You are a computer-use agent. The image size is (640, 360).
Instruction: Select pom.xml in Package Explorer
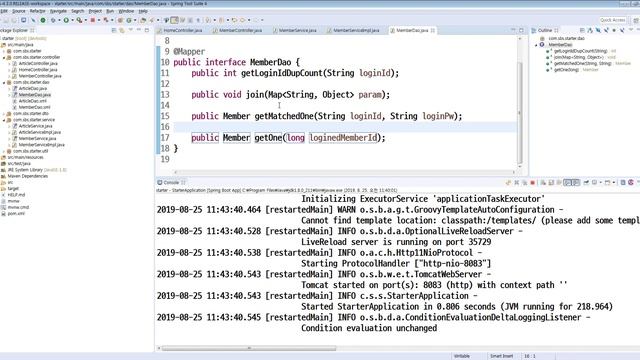point(16,213)
